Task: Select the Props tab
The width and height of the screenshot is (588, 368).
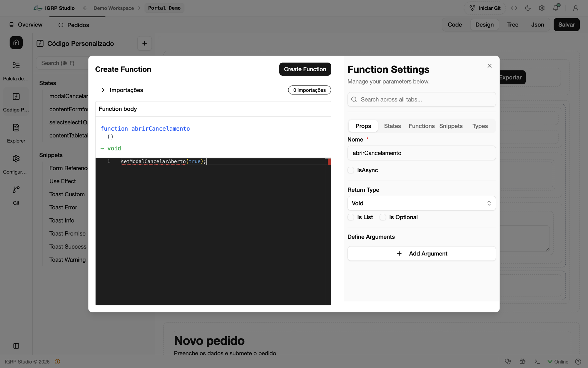Action: point(363,126)
